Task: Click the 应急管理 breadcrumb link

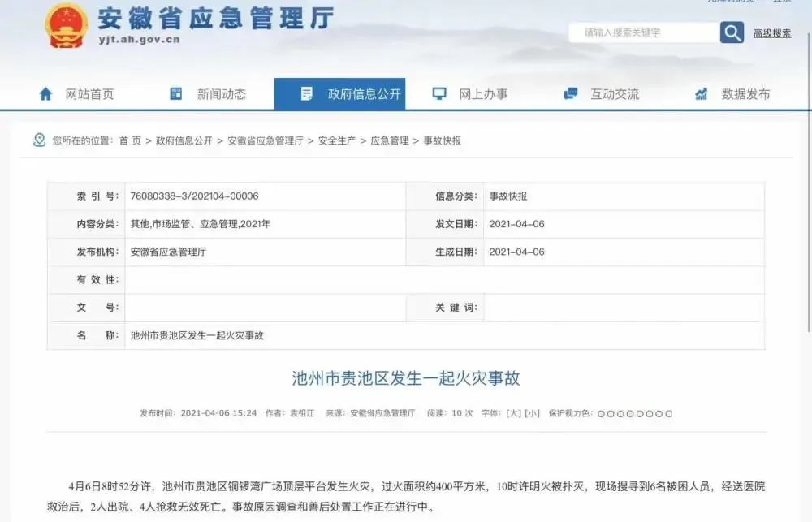Action: (x=390, y=141)
